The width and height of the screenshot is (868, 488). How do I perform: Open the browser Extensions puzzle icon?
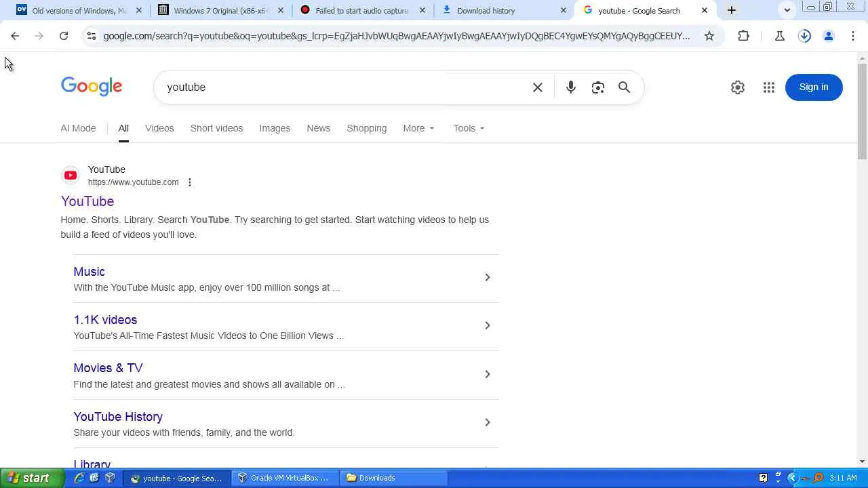(x=744, y=36)
